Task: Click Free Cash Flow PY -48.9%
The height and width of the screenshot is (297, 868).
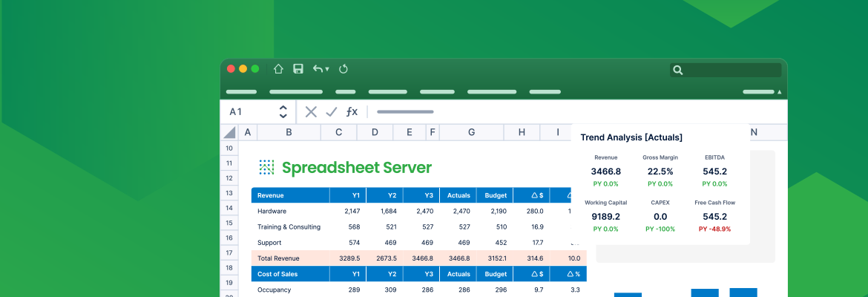Action: 714,229
